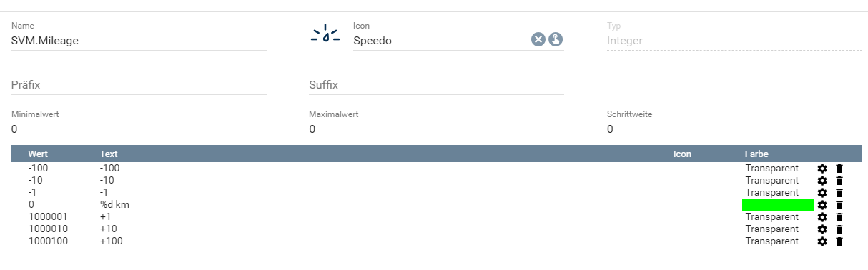This screenshot has width=868, height=270.
Task: Select the green color swatch
Action: click(778, 205)
